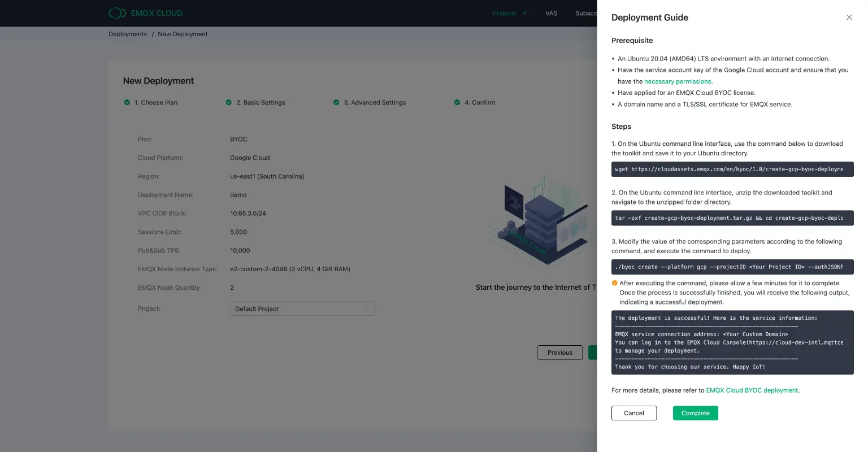Cancel the Deployment Guide
Screen dimensions: 868x452
pyautogui.click(x=633, y=413)
